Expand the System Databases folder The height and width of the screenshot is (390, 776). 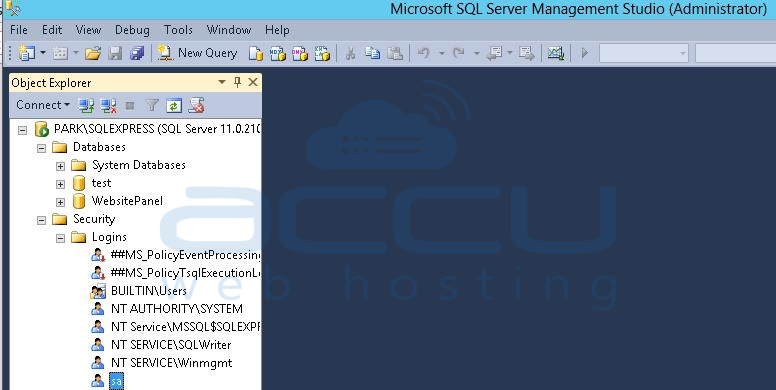pyautogui.click(x=60, y=166)
